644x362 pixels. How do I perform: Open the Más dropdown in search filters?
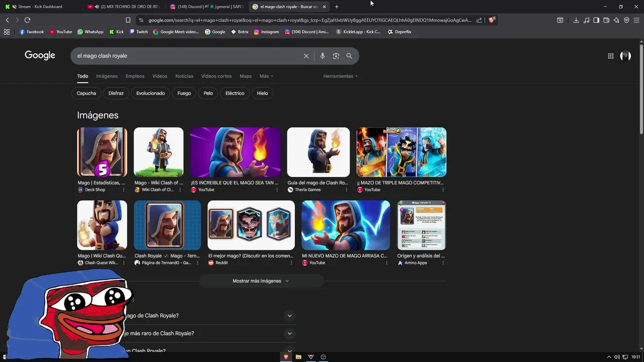pos(267,76)
